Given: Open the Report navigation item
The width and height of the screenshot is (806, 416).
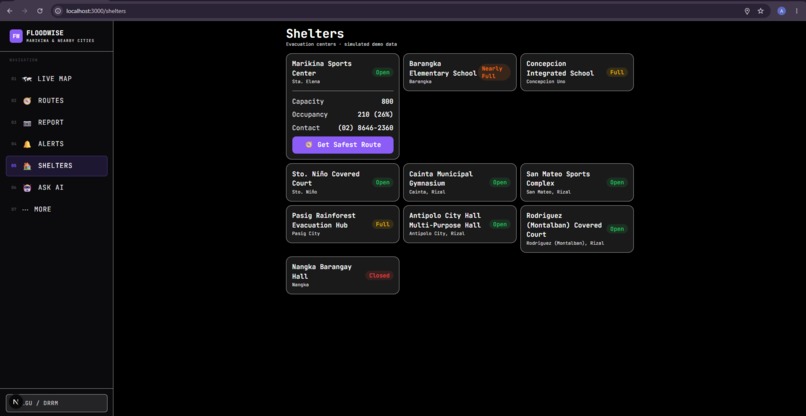Looking at the screenshot, I should coord(57,122).
